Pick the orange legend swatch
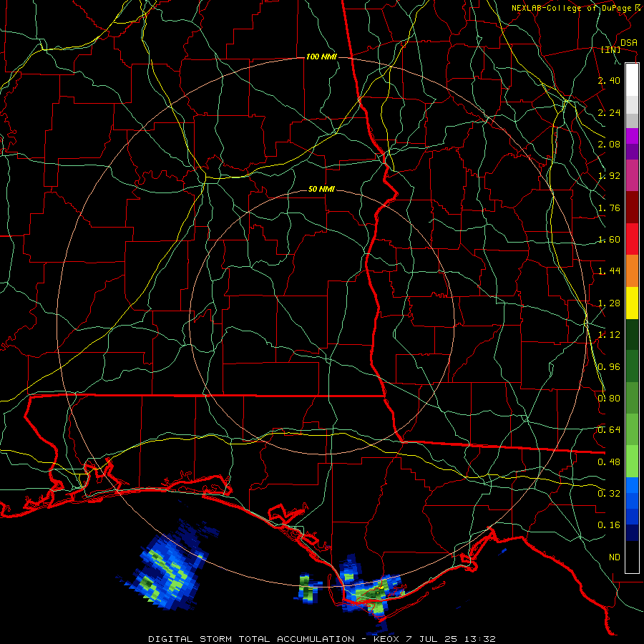Image resolution: width=644 pixels, height=644 pixels. click(x=632, y=271)
